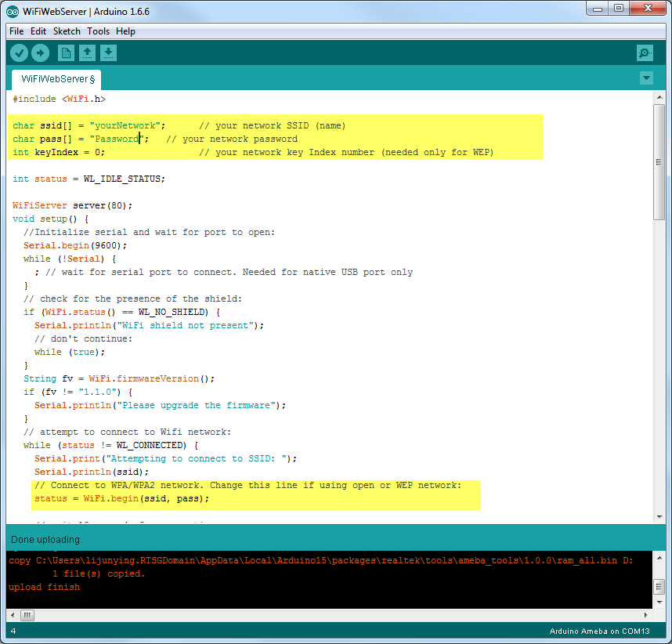
Task: Click the WL_NO_SHIELD if statement line
Action: click(122, 312)
